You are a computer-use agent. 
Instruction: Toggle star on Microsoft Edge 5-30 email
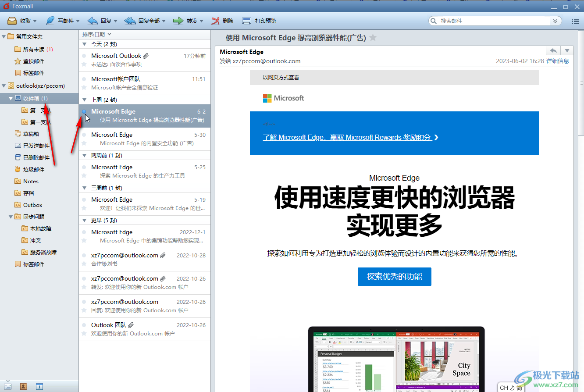[84, 143]
